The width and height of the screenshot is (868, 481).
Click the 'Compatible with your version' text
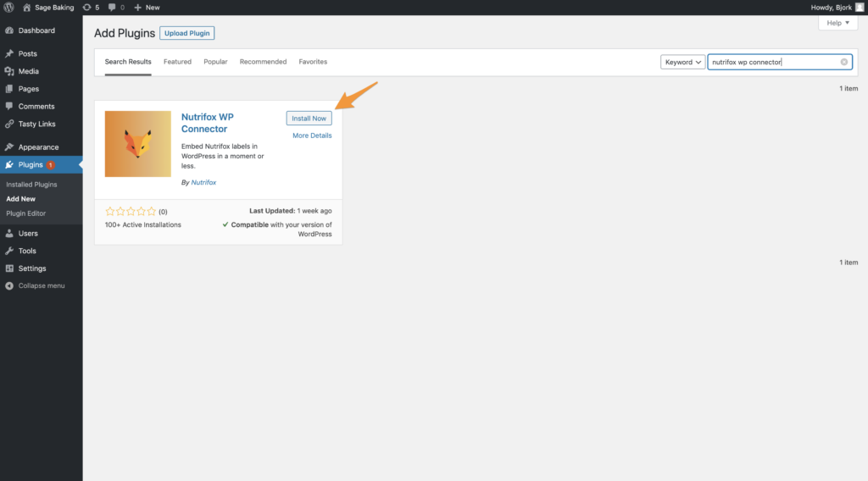pyautogui.click(x=277, y=229)
